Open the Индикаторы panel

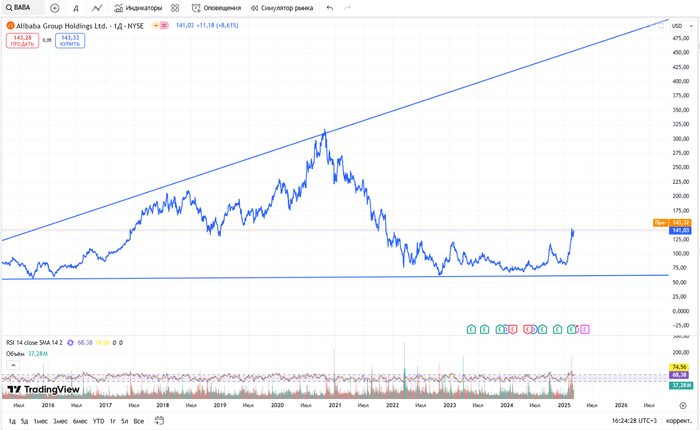coord(138,8)
